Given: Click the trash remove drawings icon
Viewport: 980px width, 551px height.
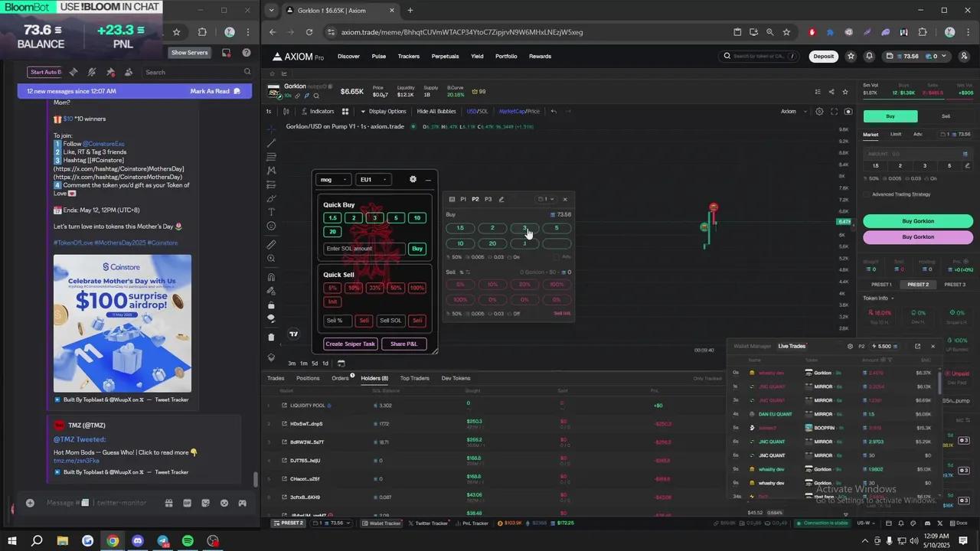Looking at the screenshot, I should point(271,337).
